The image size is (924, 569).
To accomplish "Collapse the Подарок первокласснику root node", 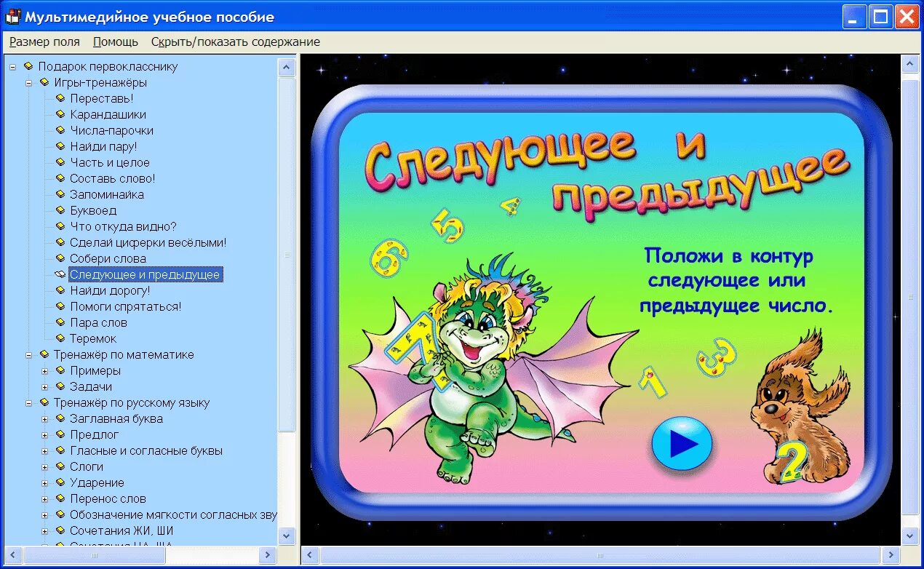I will coord(13,66).
